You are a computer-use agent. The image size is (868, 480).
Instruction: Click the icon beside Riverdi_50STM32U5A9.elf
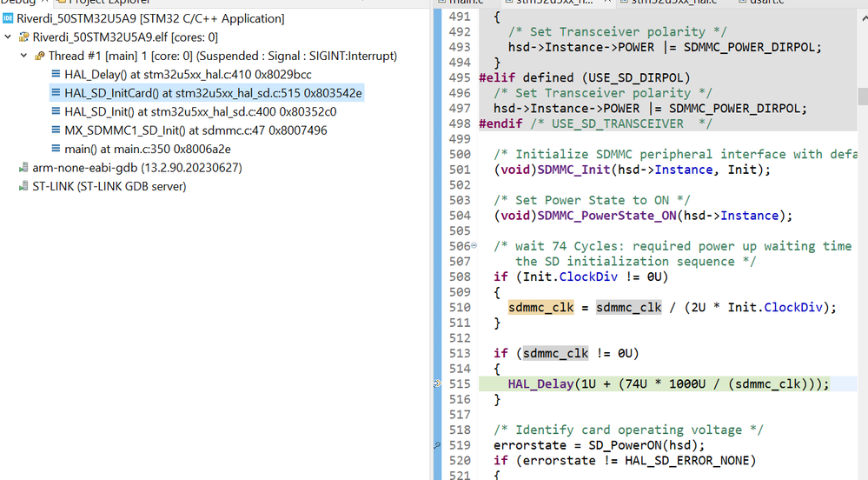(23, 37)
